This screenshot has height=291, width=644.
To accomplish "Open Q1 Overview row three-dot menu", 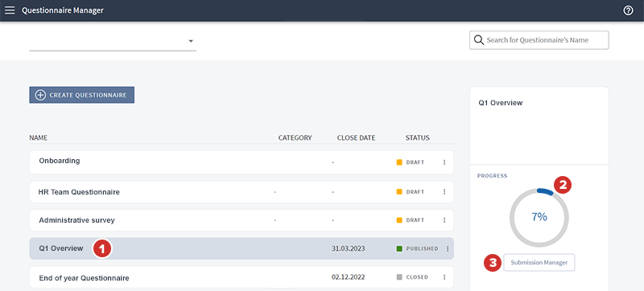I will (448, 248).
